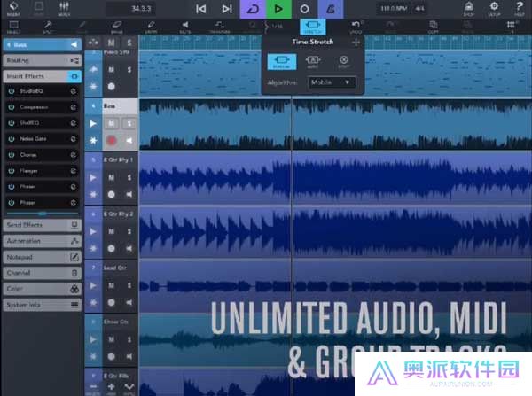Click the green Play button
Image resolution: width=532 pixels, height=396 pixels.
coord(278,9)
